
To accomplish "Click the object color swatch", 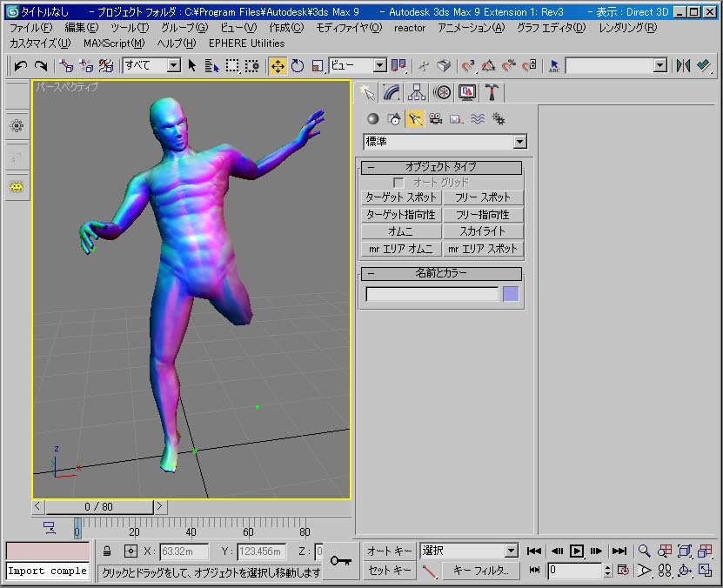I will pyautogui.click(x=511, y=294).
